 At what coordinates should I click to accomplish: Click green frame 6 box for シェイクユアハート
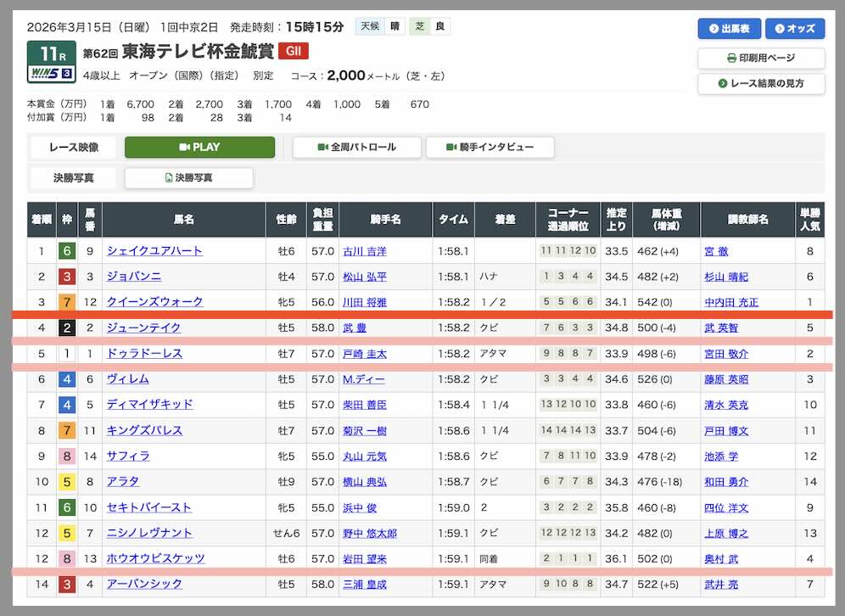coord(66,251)
